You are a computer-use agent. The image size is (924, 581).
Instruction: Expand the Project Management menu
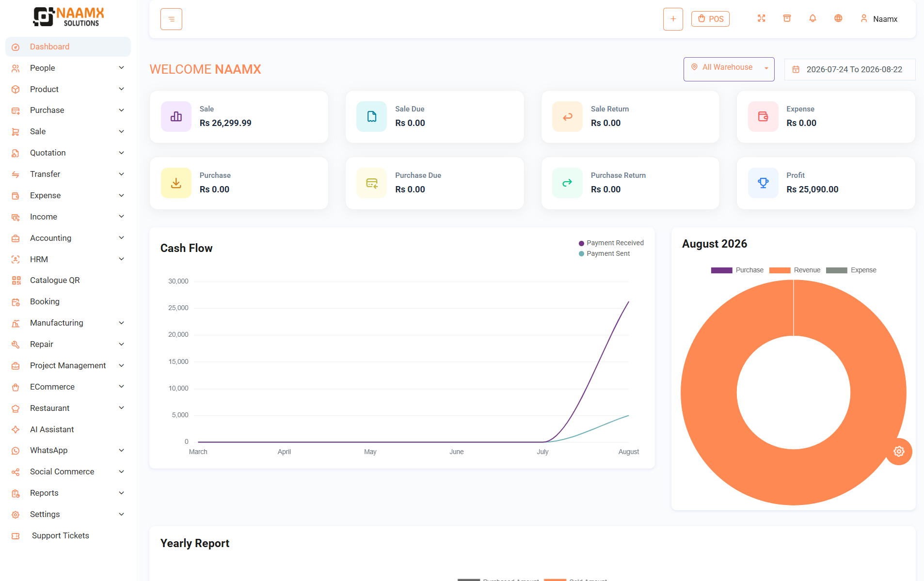pos(68,365)
